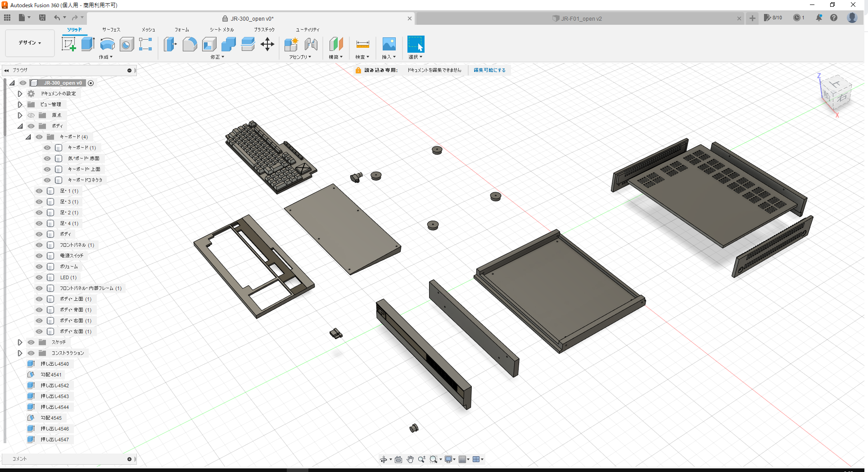
Task: Show the 原点 folder
Action: (31, 115)
